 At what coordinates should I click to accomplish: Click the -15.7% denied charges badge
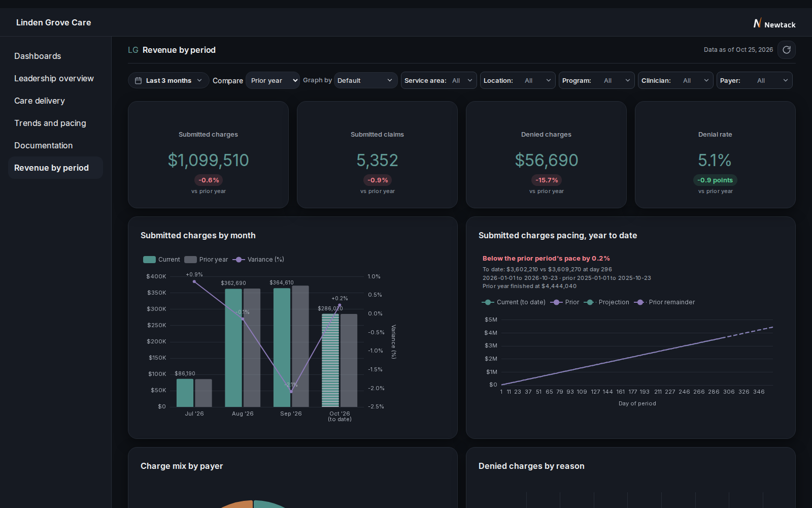click(547, 180)
